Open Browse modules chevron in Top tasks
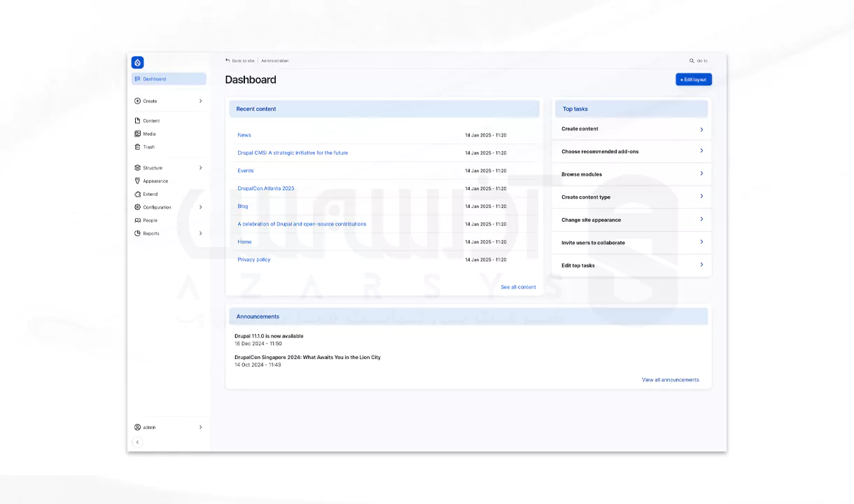This screenshot has width=854, height=504. point(701,174)
